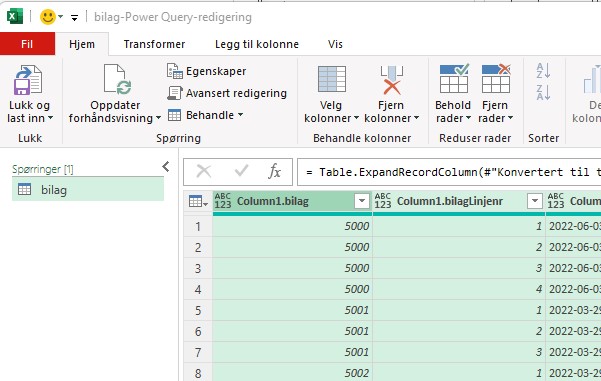The height and width of the screenshot is (381, 601).
Task: Expand the Behandle dropdown
Action: [205, 115]
